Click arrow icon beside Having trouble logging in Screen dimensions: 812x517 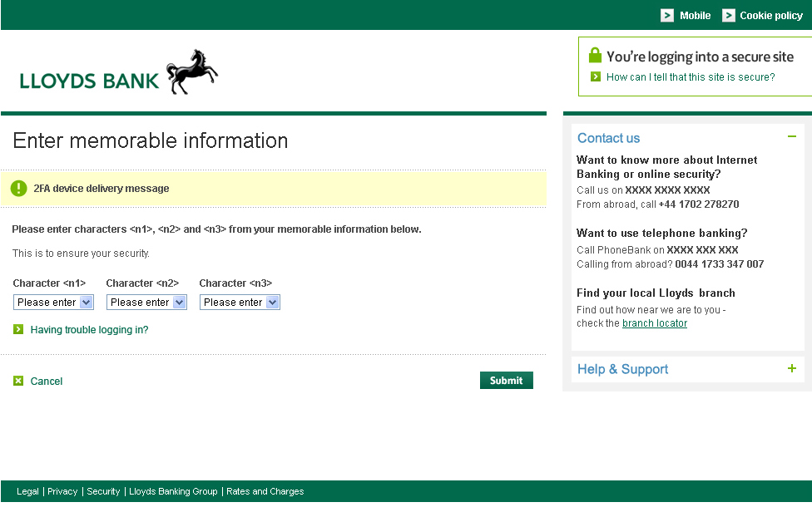[18, 330]
